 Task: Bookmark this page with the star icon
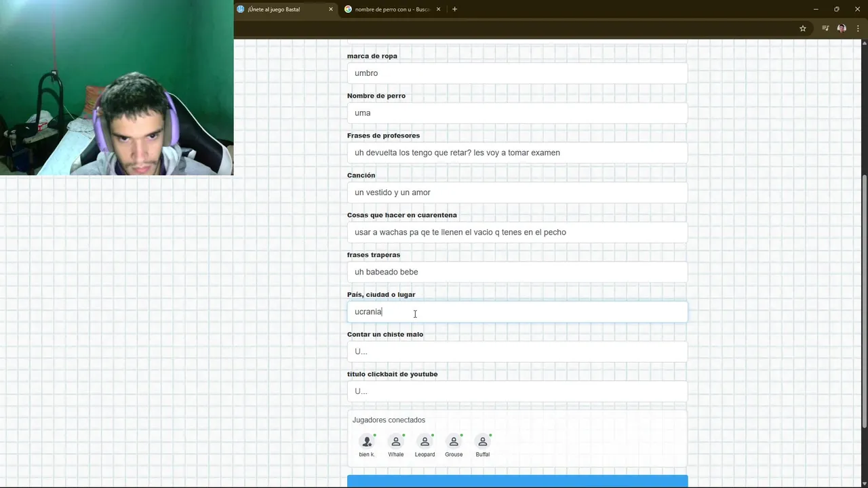click(803, 28)
